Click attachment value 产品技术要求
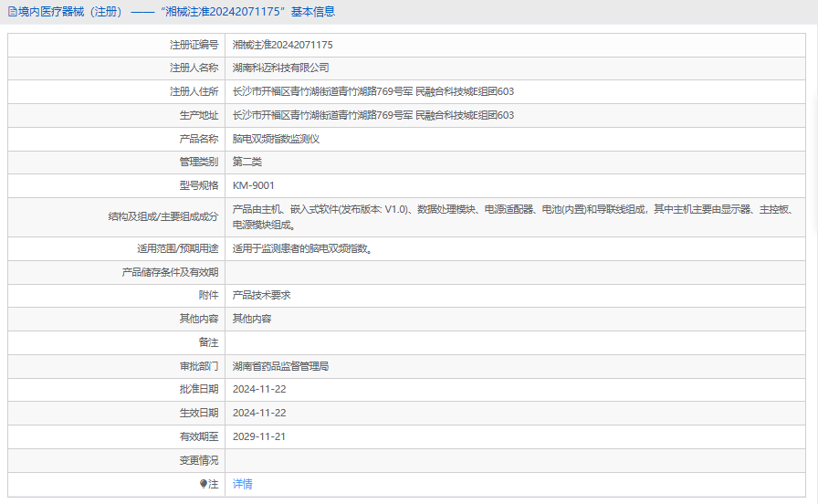Screen dimensions: 818x504 click(261, 295)
